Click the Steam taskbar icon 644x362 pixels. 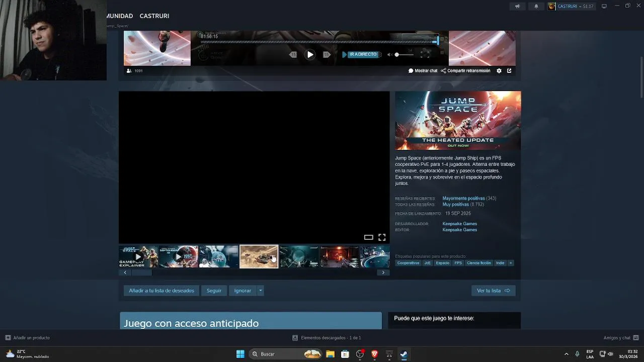(x=404, y=354)
